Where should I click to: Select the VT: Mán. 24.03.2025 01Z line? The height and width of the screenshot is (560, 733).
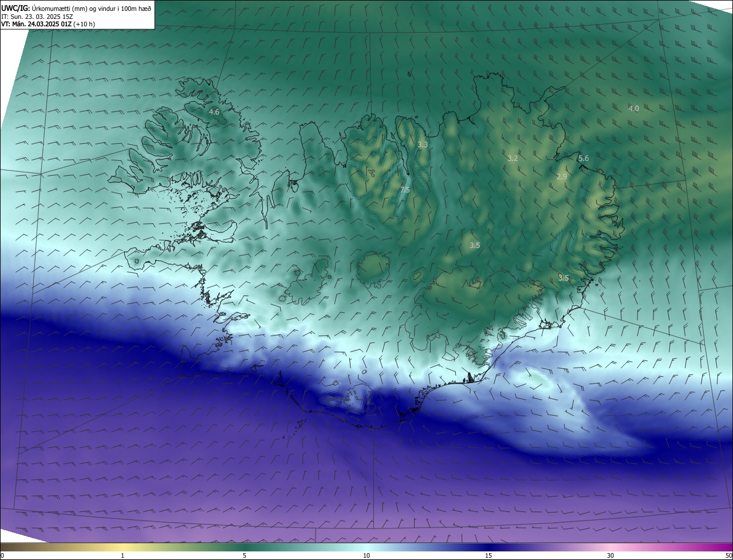click(x=48, y=24)
